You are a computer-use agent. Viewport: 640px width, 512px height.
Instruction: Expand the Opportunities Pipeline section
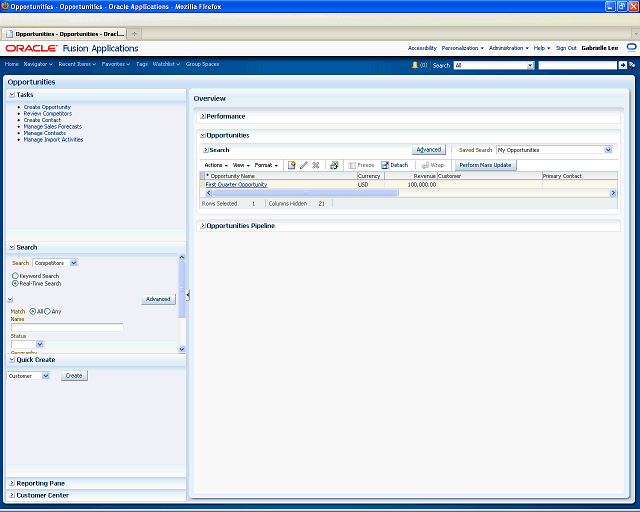pyautogui.click(x=202, y=226)
